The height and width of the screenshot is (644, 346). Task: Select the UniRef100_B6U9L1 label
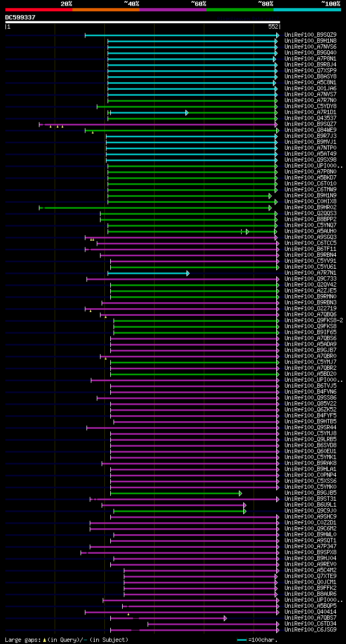311,506
